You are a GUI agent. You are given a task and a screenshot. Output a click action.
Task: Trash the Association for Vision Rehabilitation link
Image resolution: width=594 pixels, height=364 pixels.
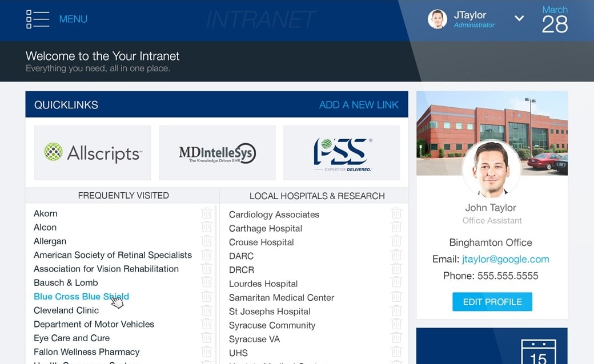[x=206, y=269]
